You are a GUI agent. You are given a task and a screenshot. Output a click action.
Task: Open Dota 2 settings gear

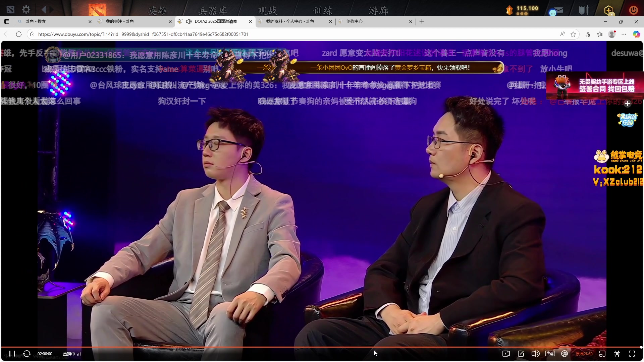coord(26,9)
